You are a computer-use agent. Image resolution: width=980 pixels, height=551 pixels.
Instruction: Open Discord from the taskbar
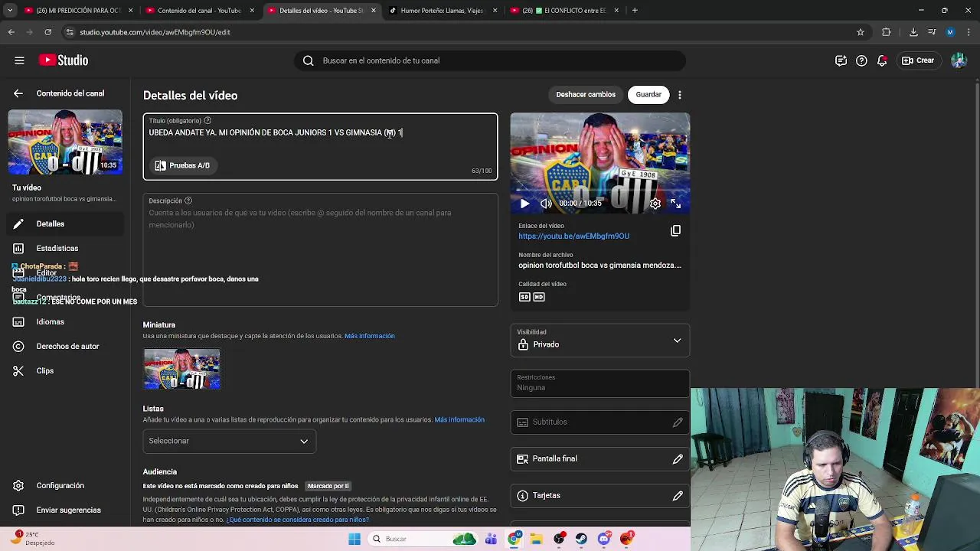pos(604,539)
